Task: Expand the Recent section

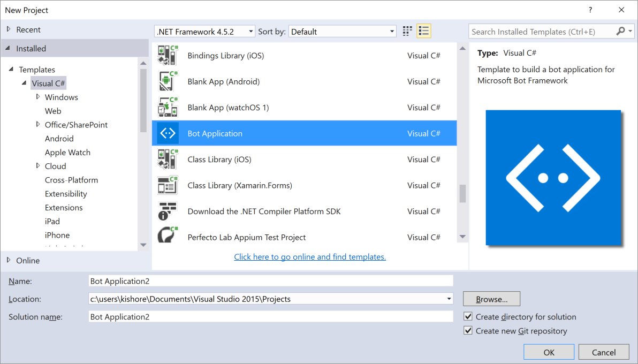Action: [x=9, y=29]
